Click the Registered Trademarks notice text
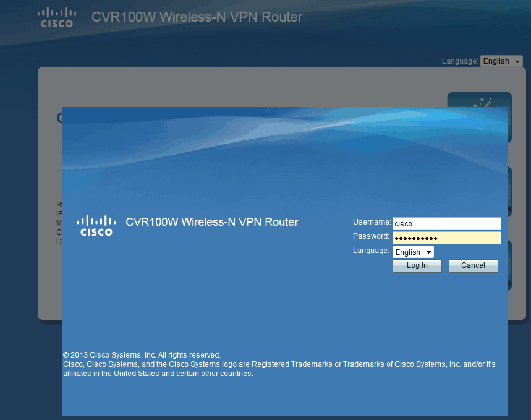This screenshot has height=420, width=531. 279,369
